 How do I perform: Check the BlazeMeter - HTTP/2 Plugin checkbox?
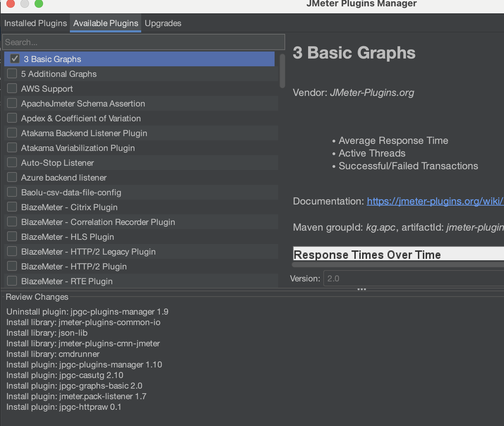coord(12,266)
